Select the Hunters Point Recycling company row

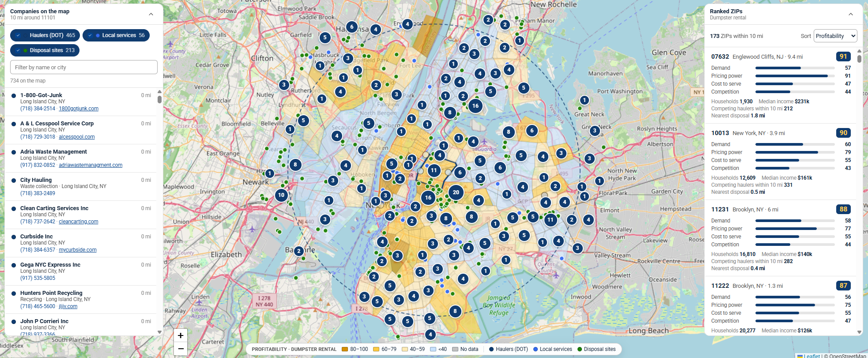pos(81,300)
